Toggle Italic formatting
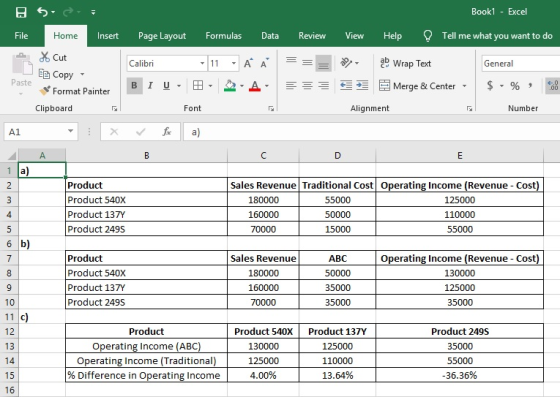 point(150,86)
